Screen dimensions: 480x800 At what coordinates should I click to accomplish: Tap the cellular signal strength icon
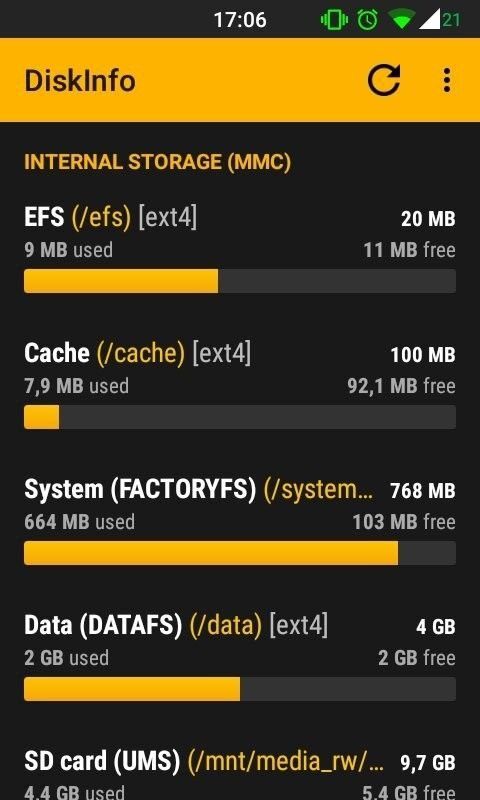(429, 20)
